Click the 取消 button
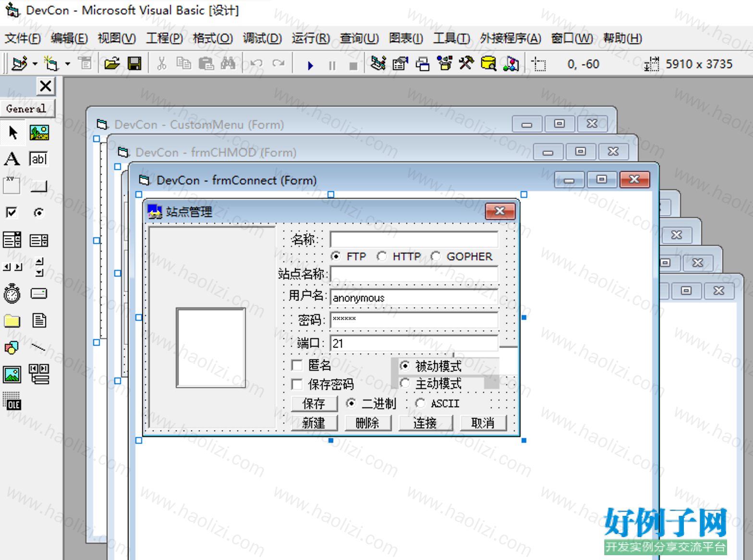753x560 pixels. click(x=483, y=423)
